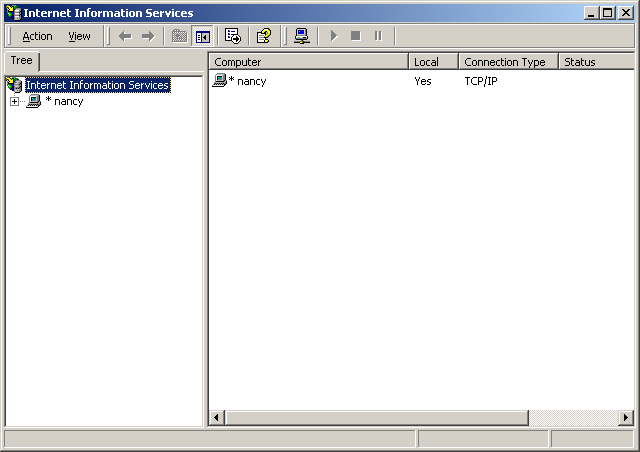Screen dimensions: 640x452
Task: Open Help with the question mark icon
Action: 263,36
